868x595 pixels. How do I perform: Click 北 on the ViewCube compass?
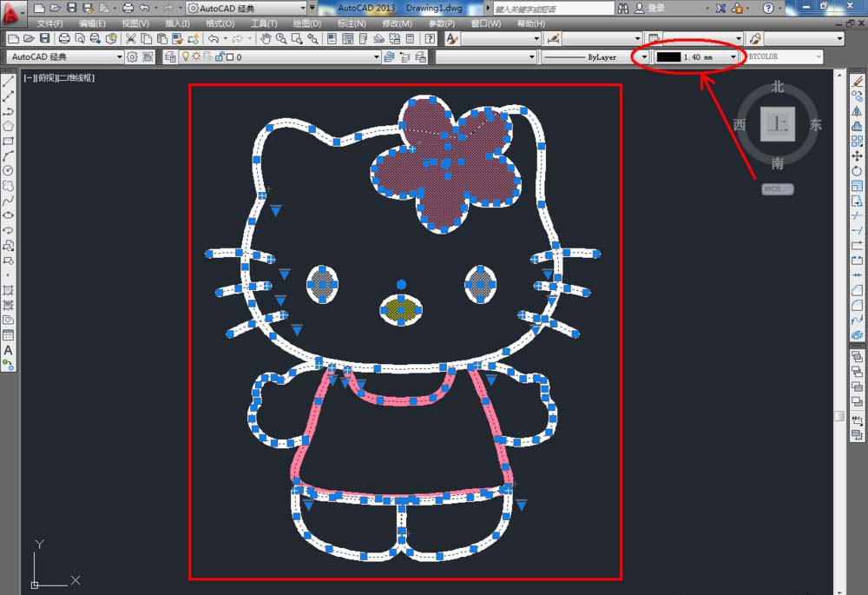[x=778, y=86]
